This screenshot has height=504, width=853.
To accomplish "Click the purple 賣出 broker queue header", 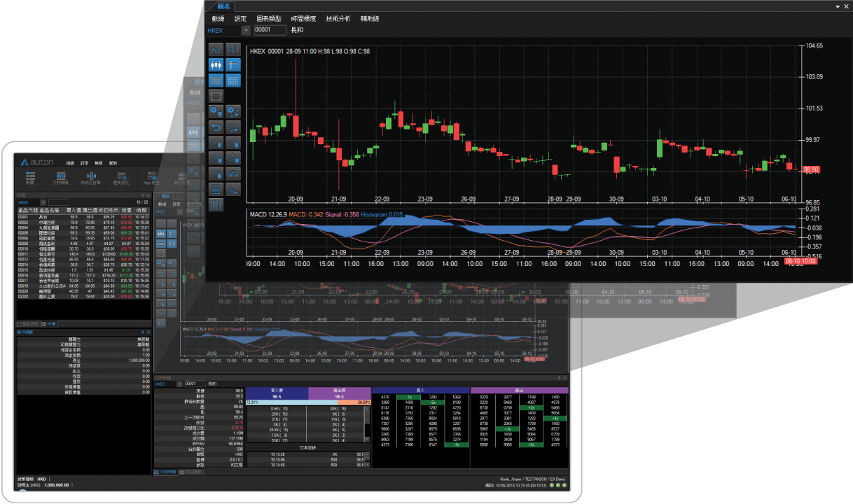I will (518, 389).
